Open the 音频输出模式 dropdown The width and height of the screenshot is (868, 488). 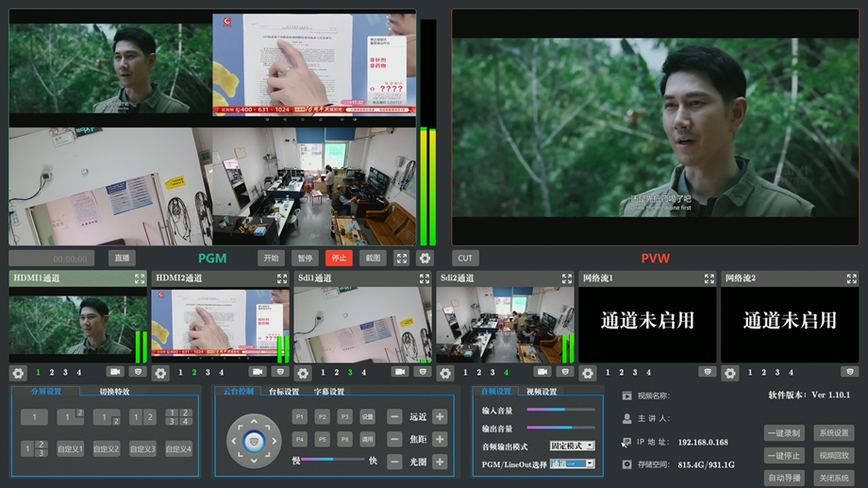click(572, 446)
